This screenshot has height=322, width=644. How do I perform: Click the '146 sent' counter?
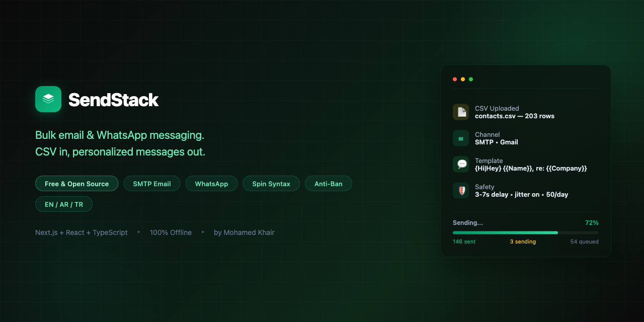pyautogui.click(x=464, y=242)
